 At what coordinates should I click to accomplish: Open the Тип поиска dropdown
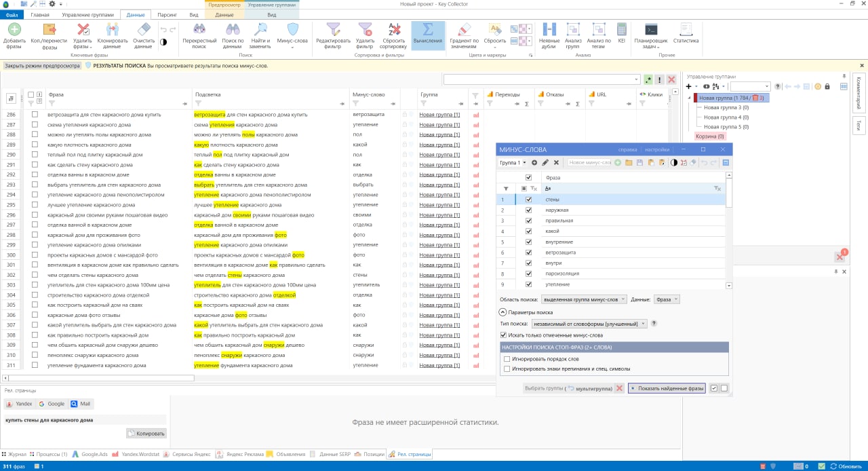tap(590, 324)
